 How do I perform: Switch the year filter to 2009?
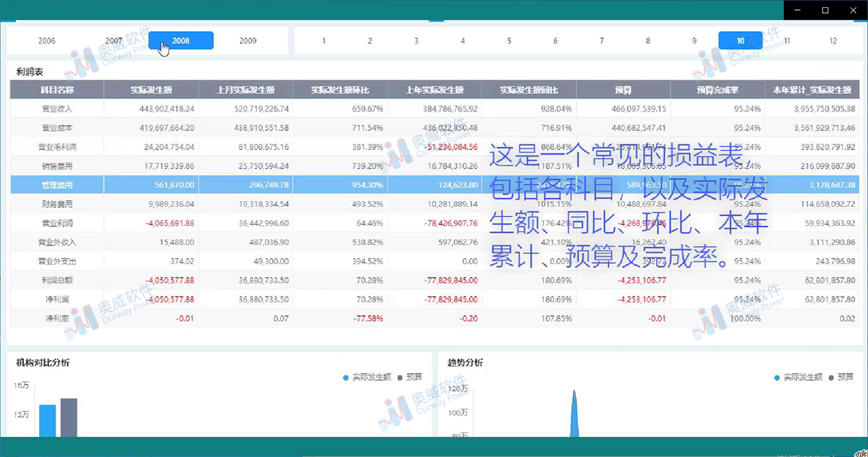[247, 41]
